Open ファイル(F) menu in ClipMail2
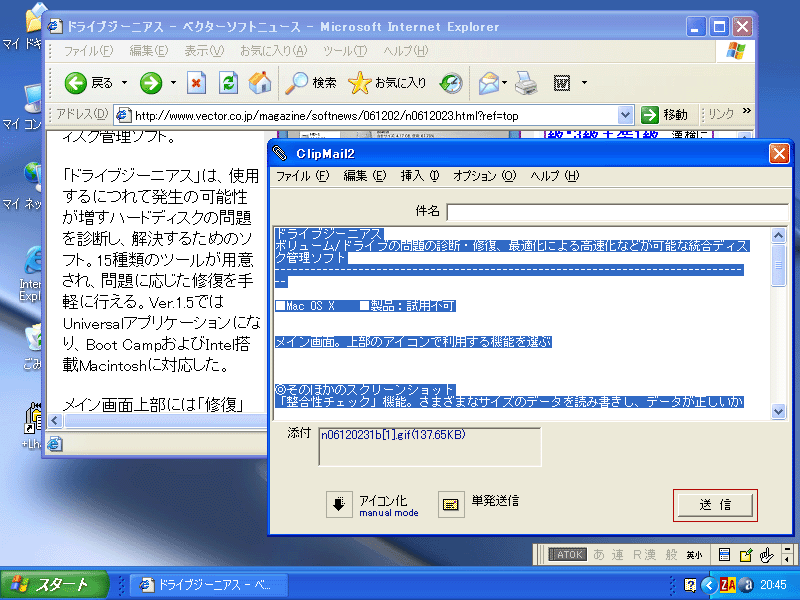 click(x=302, y=176)
